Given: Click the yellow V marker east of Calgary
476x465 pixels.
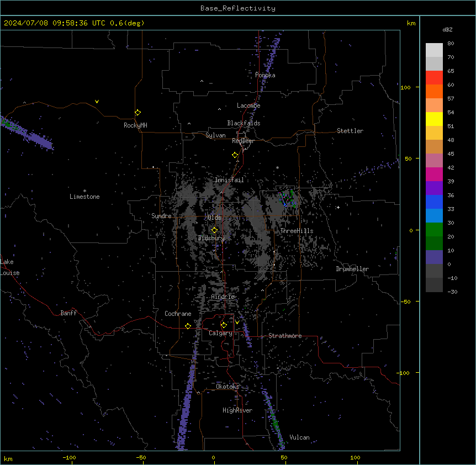Looking at the screenshot, I should click(237, 323).
